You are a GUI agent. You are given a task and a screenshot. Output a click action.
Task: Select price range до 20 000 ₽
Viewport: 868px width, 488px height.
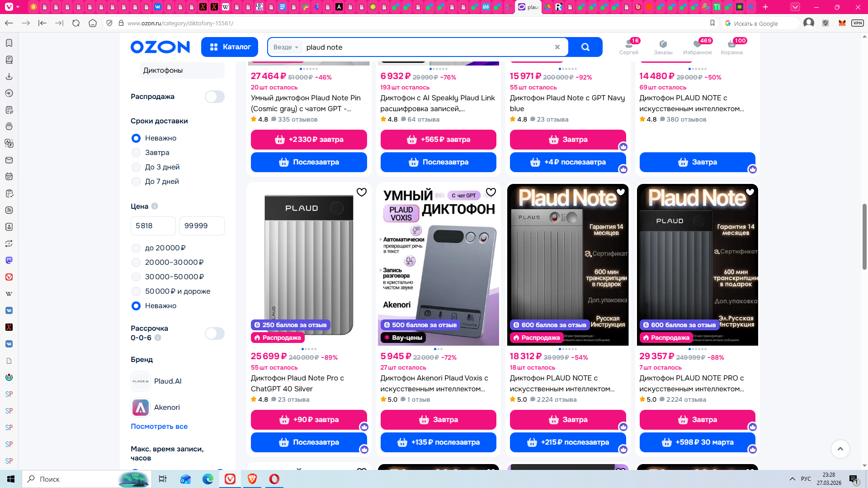(136, 248)
